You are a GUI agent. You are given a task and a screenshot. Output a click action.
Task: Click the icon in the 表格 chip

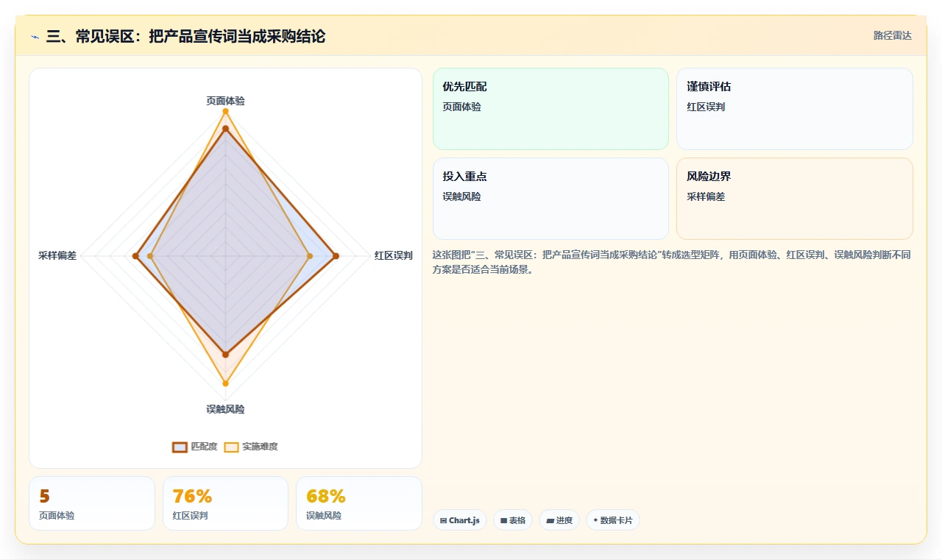pos(503,520)
